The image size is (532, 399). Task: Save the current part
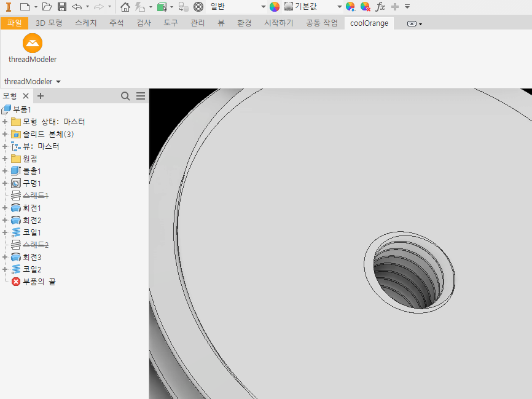pyautogui.click(x=62, y=6)
